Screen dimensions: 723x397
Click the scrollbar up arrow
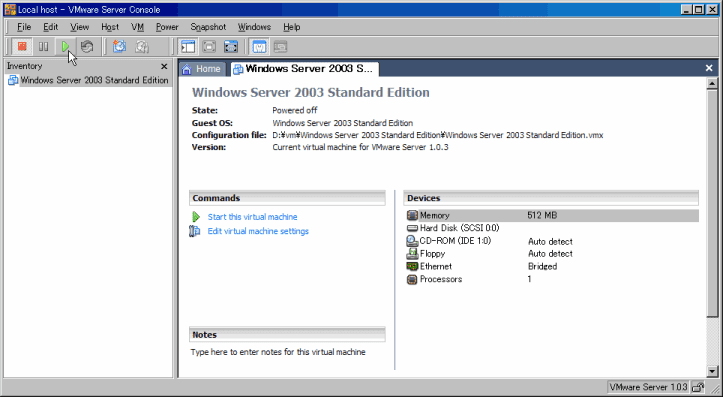712,83
